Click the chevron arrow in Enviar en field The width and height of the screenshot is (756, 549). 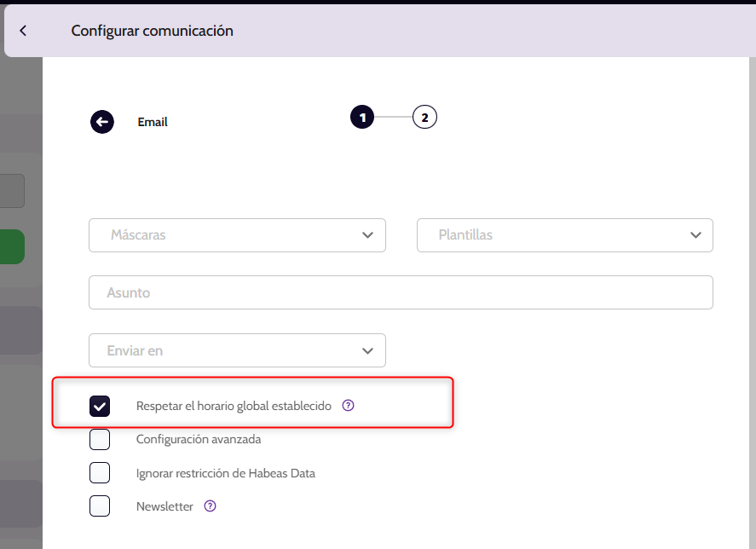[x=367, y=350]
